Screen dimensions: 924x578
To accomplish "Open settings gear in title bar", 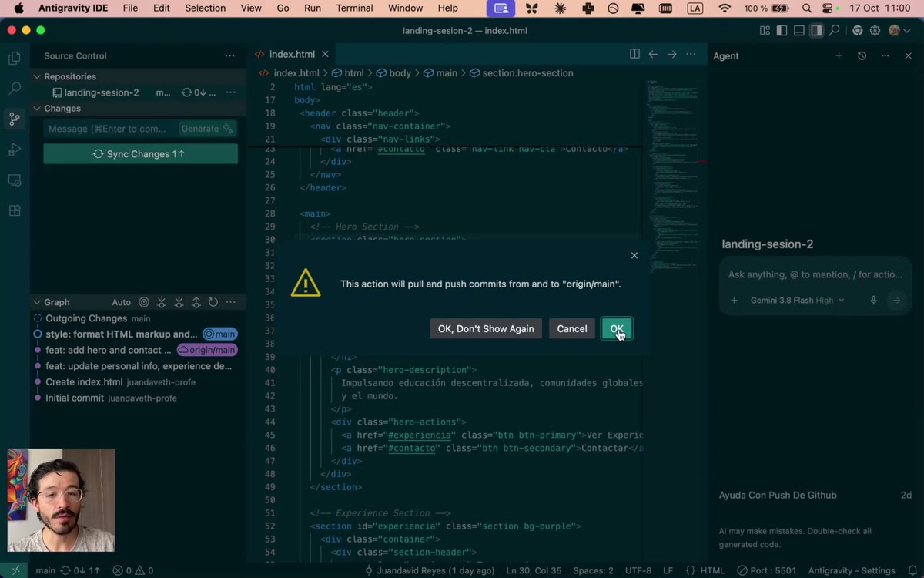I will (875, 31).
